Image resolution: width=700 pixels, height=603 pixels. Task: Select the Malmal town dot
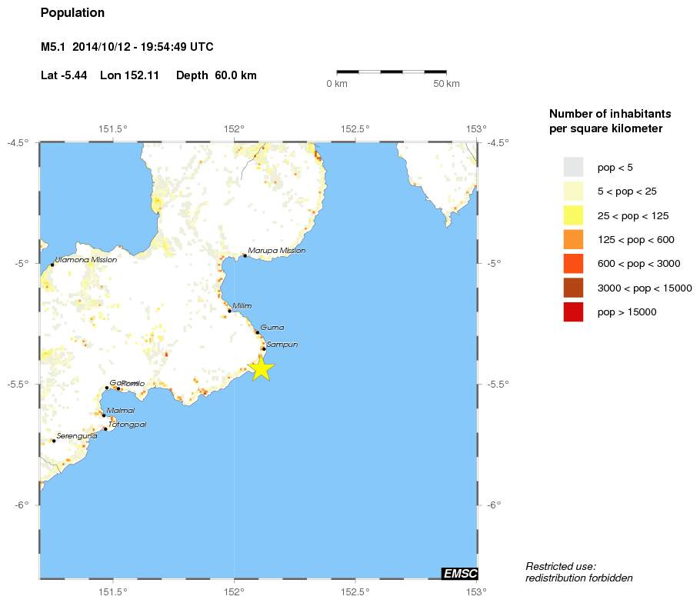click(x=104, y=415)
